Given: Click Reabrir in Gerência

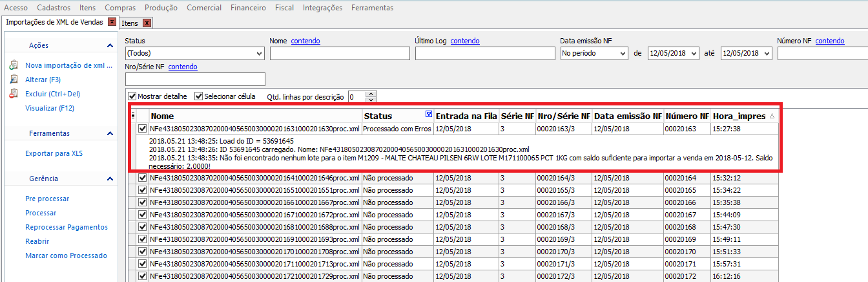Looking at the screenshot, I should 37,241.
